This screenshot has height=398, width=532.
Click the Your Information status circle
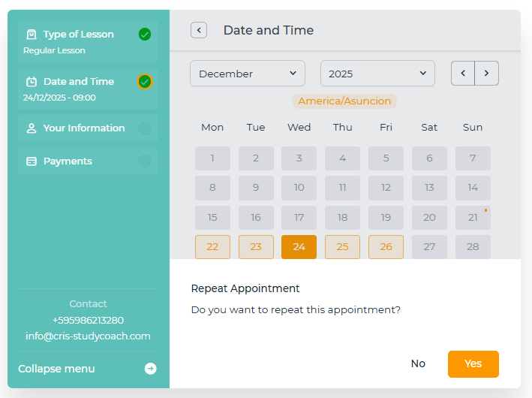pos(145,128)
